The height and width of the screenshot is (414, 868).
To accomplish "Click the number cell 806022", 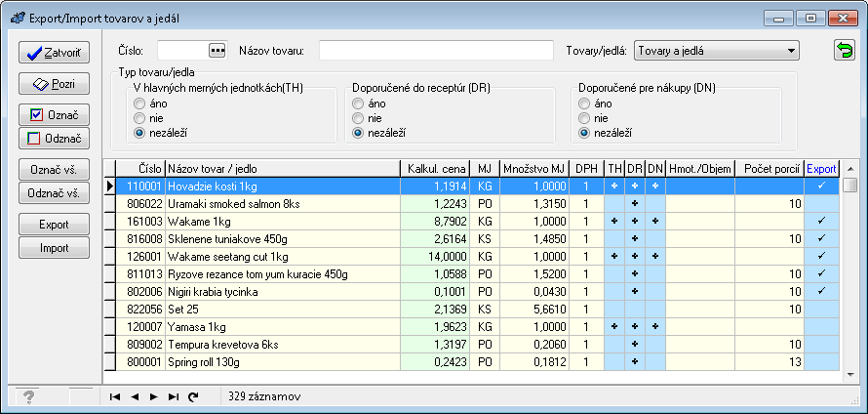I will coord(140,204).
